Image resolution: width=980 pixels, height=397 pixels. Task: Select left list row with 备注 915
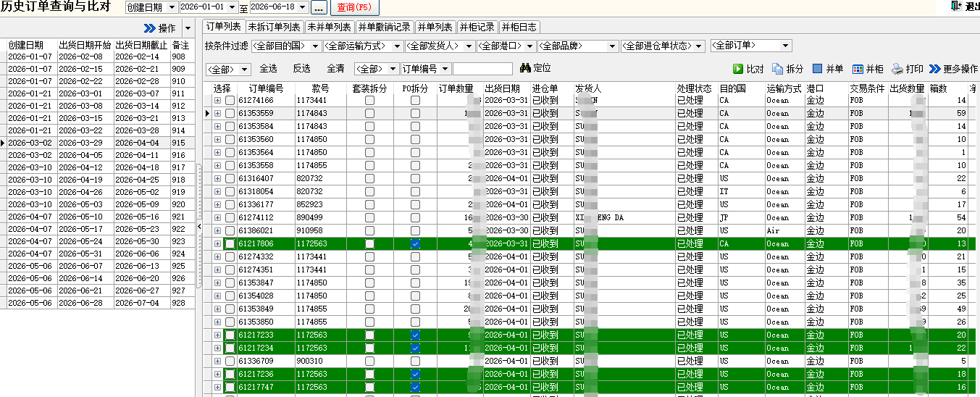pos(97,143)
